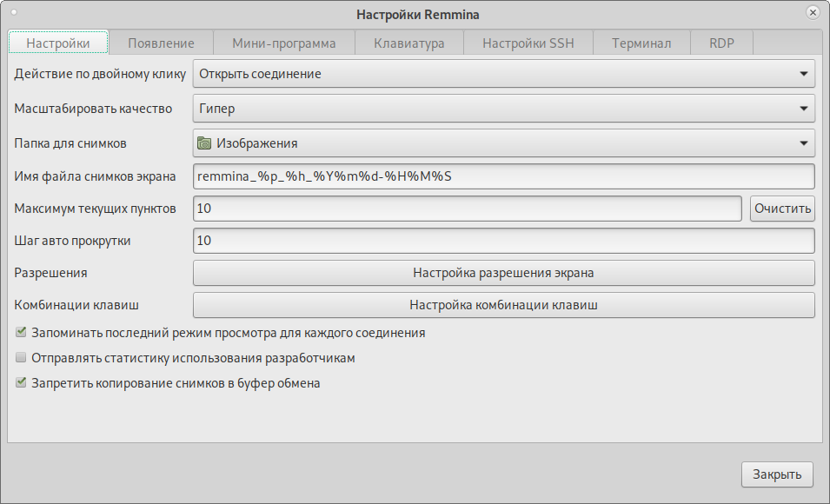Screen dimensions: 830x504
Task: Click the Разрешения label
Action: click(x=50, y=273)
